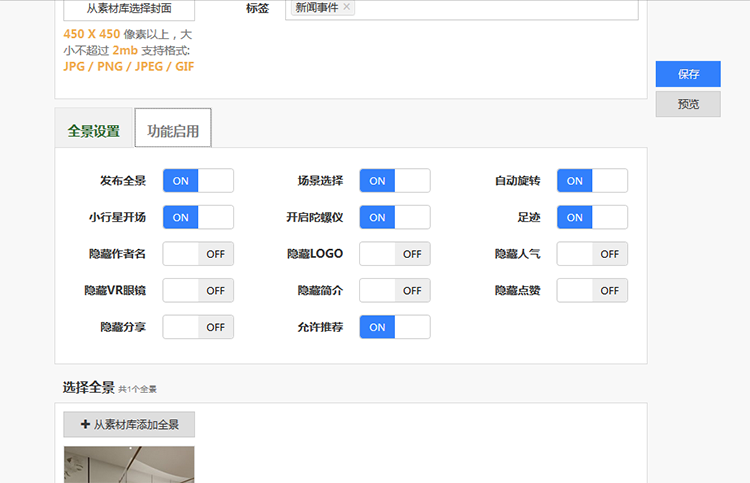Screen dimensions: 750x483
Task: Enable the 隐藏作者名 switch
Action: [198, 254]
